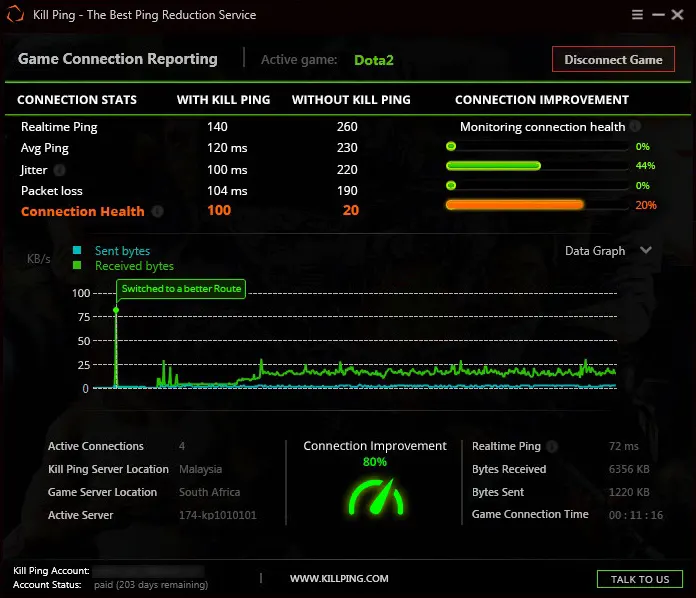This screenshot has width=696, height=598.
Task: Click the Connection Health value 100
Action: [219, 210]
